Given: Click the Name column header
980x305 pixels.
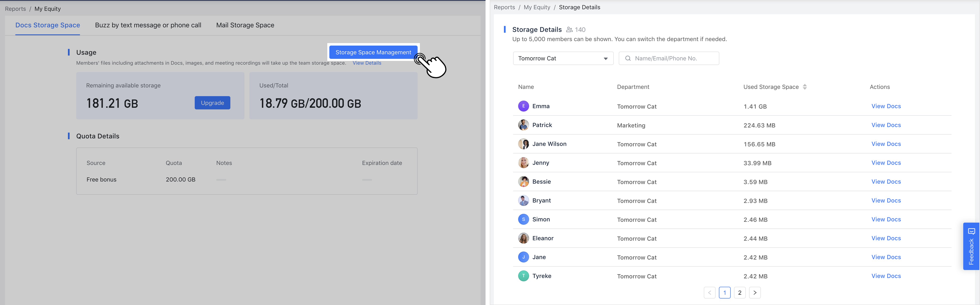Looking at the screenshot, I should 526,87.
